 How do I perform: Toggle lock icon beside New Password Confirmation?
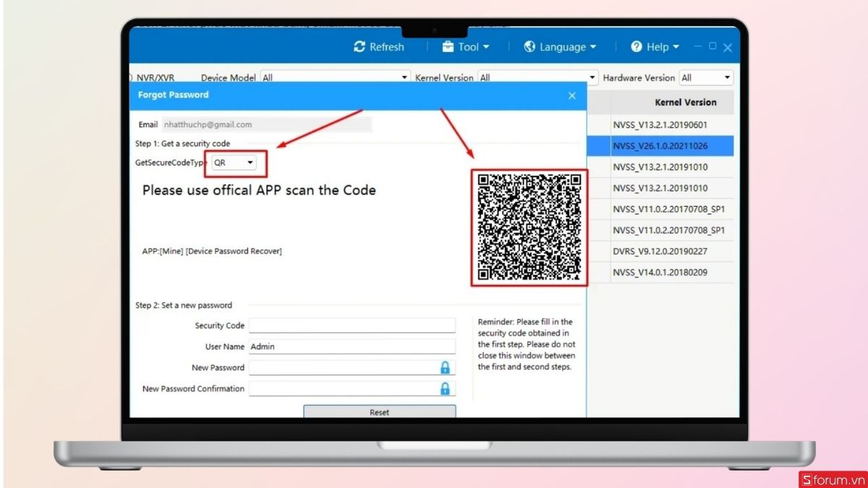tap(445, 388)
